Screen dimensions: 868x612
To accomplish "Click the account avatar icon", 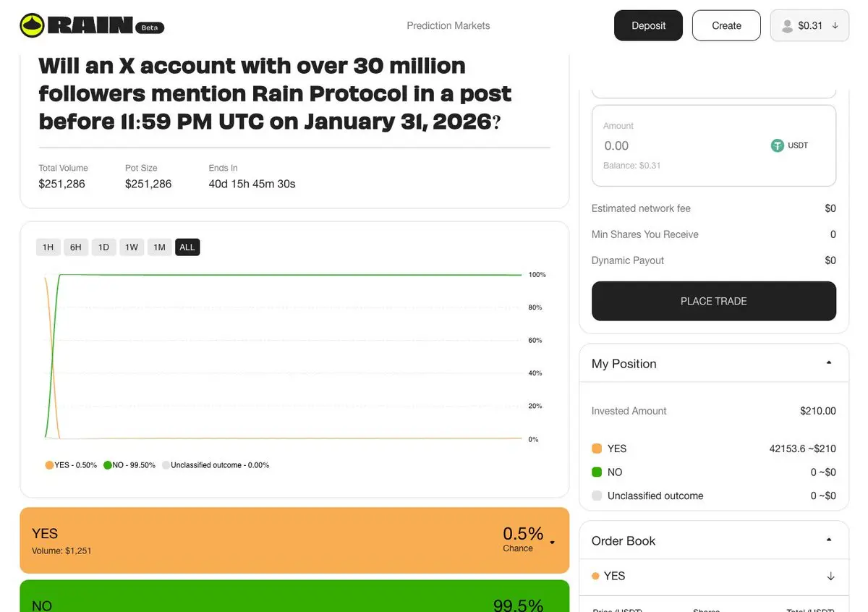I will 787,26.
